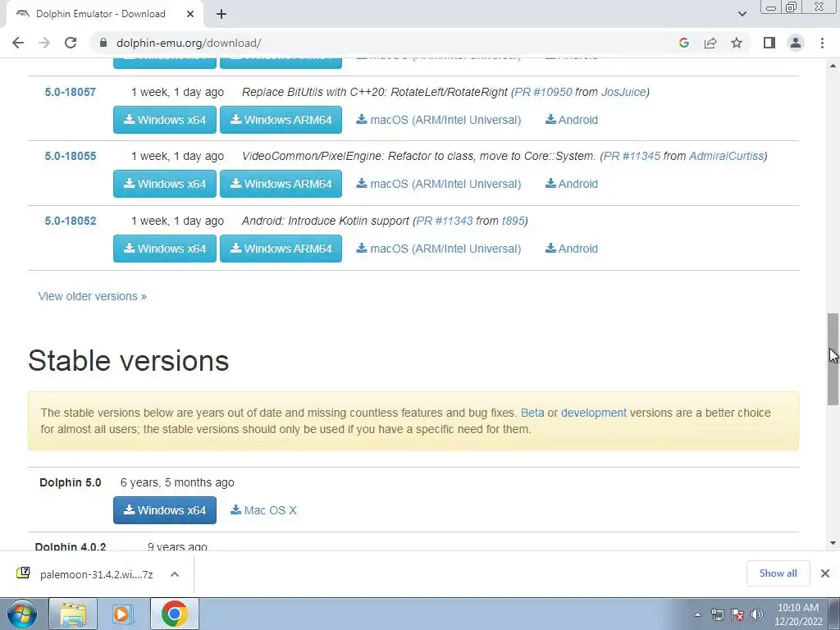Screen dimensions: 840x630
Task: Bookmark this page with the star
Action: click(x=737, y=43)
